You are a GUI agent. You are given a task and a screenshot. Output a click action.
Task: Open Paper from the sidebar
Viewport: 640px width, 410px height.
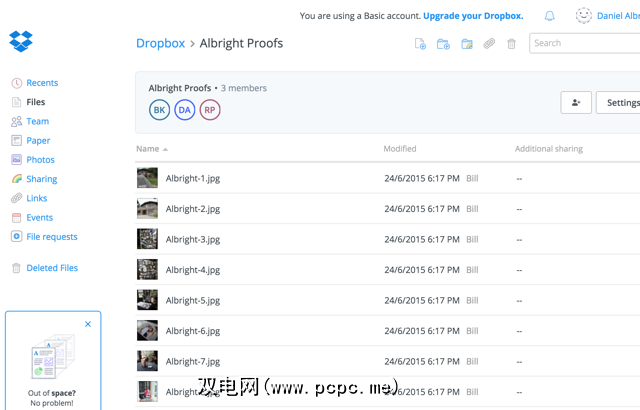point(38,140)
